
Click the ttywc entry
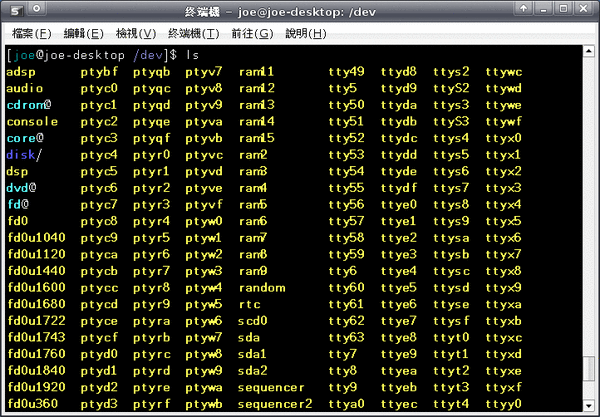pyautogui.click(x=504, y=72)
